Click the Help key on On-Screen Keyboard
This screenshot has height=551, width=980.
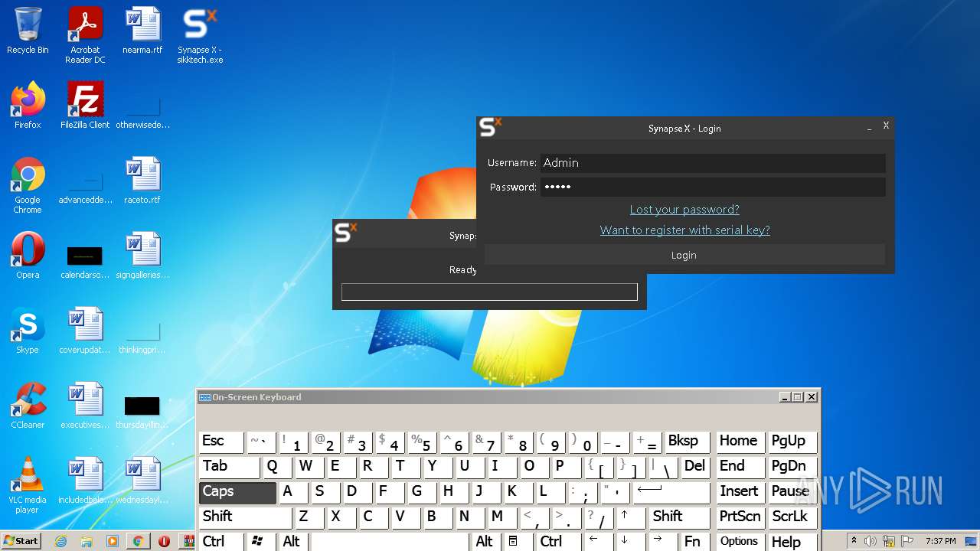point(793,542)
